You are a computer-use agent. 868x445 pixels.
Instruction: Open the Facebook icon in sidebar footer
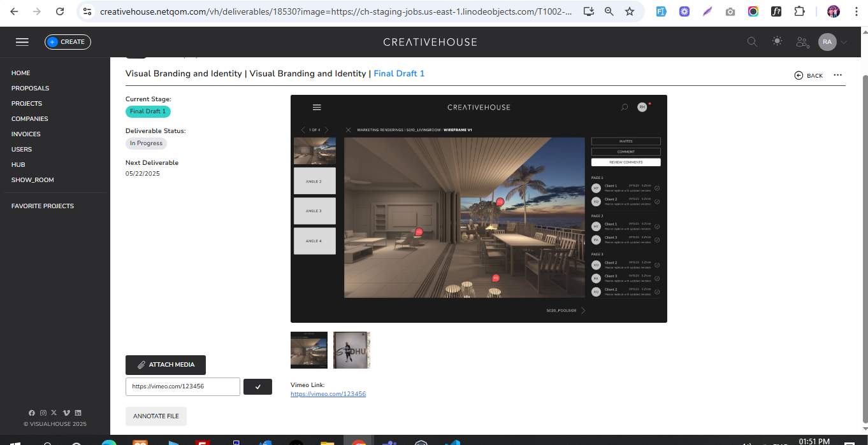coord(32,413)
